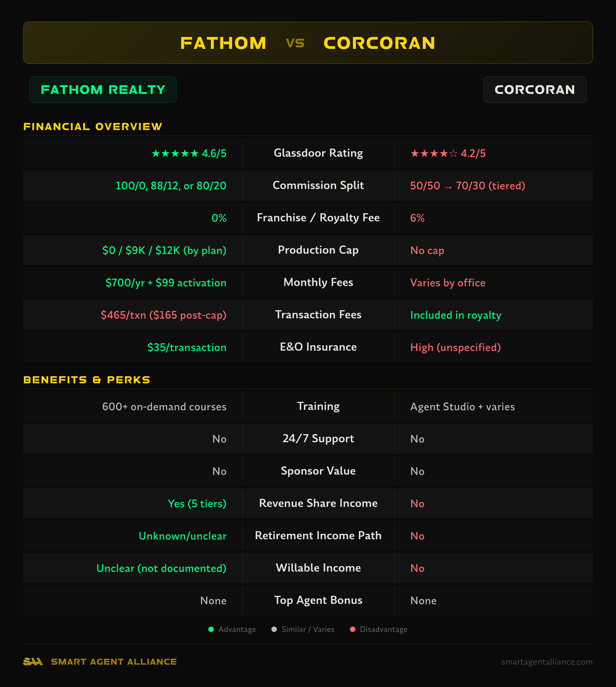Click the Financial Overview section heading

point(93,127)
